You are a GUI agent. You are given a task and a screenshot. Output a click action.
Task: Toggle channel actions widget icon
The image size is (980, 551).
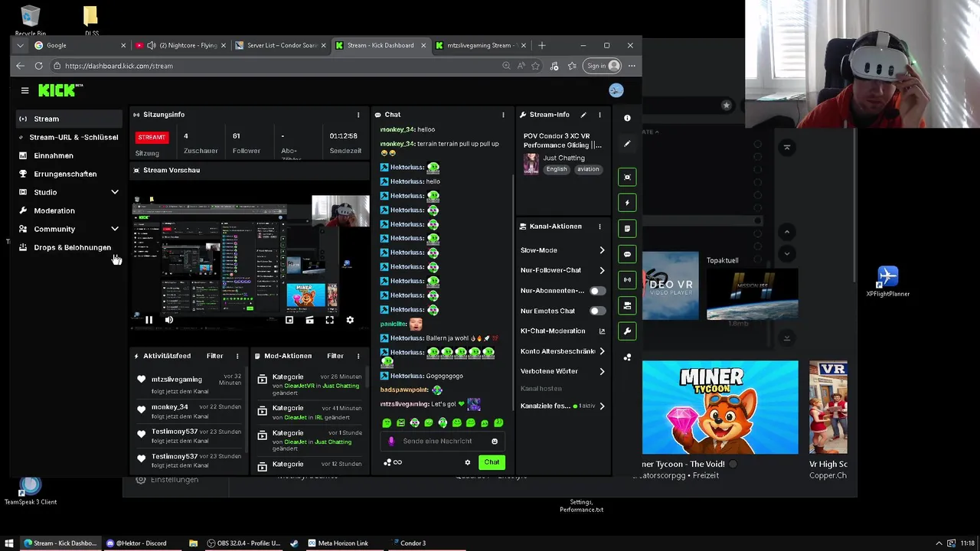coord(627,305)
